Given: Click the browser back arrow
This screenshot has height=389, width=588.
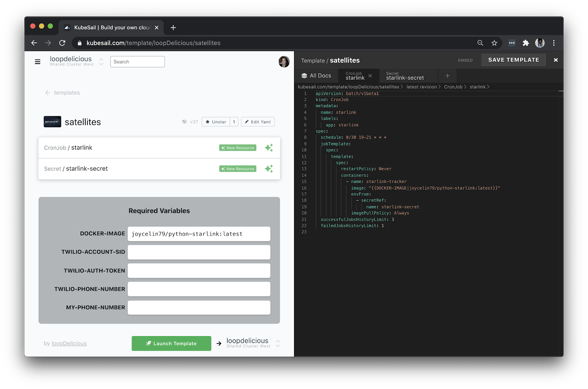Looking at the screenshot, I should tap(34, 43).
